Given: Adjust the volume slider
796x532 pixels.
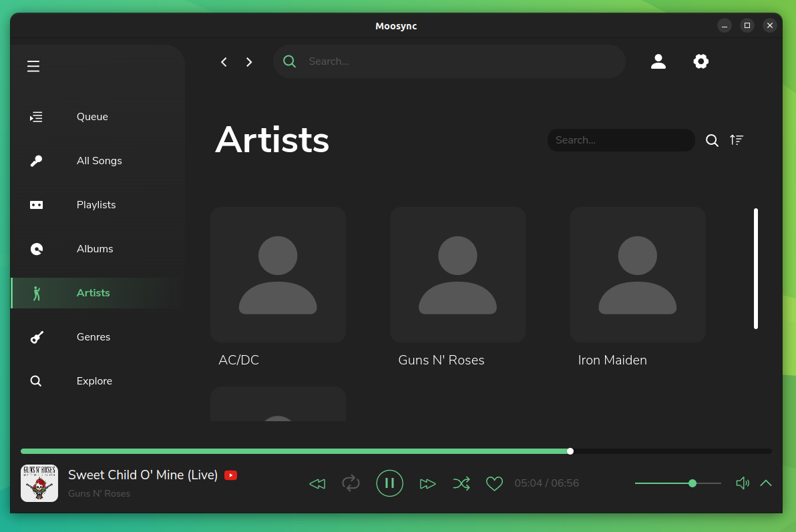Looking at the screenshot, I should (692, 483).
